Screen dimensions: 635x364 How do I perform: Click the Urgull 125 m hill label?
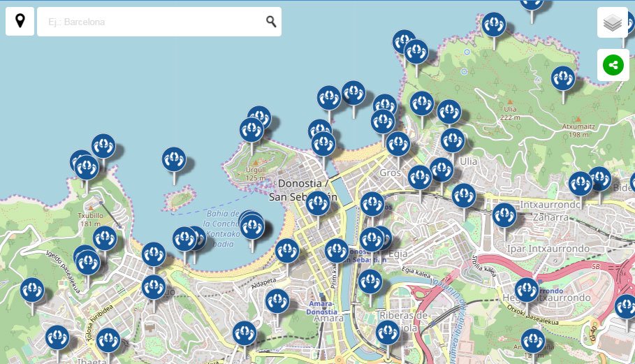256,173
